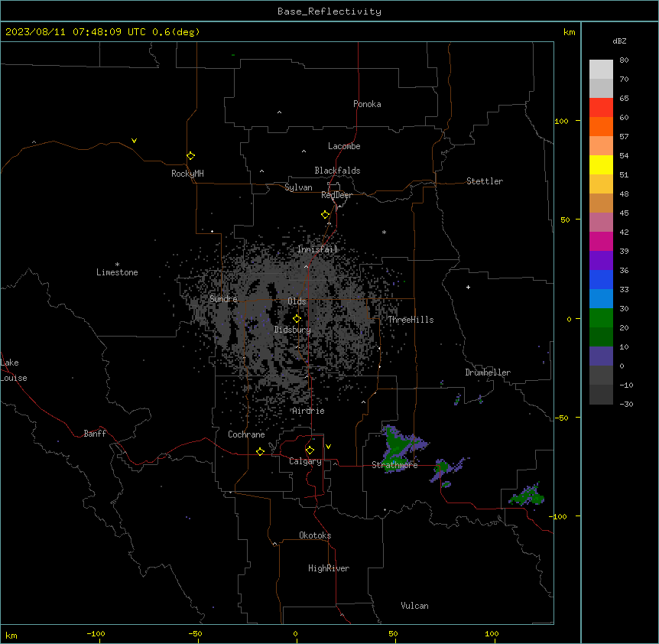
Task: Click the Sylvan label
Action: click(x=298, y=187)
